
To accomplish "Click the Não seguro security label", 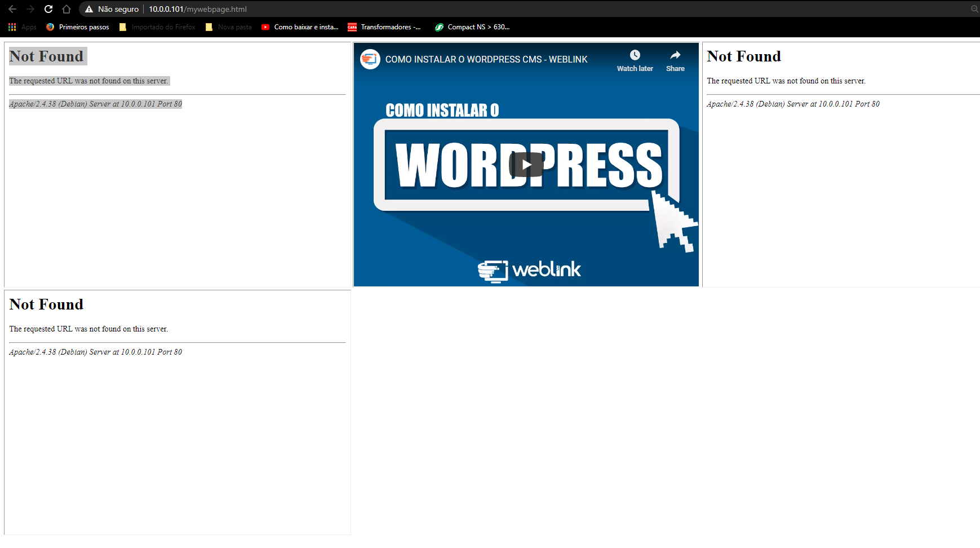I will tap(118, 9).
